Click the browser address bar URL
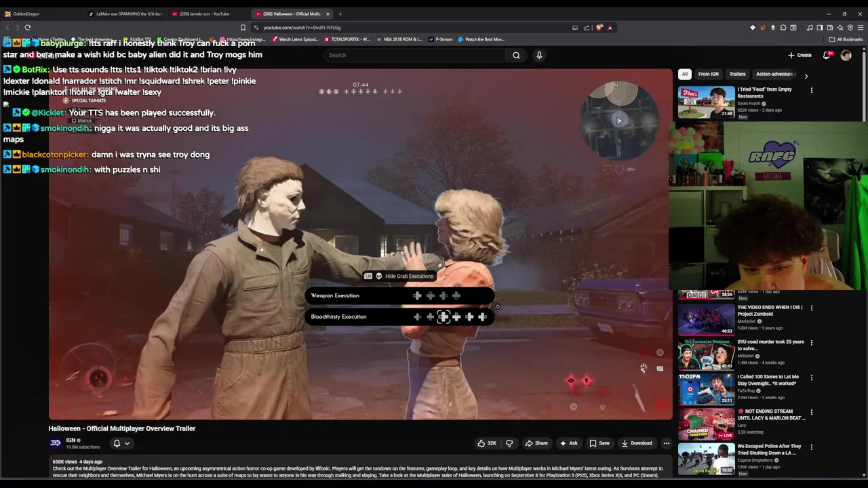The height and width of the screenshot is (488, 868). [302, 28]
